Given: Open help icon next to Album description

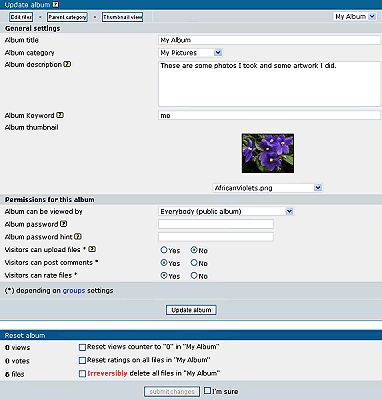Looking at the screenshot, I should (67, 64).
